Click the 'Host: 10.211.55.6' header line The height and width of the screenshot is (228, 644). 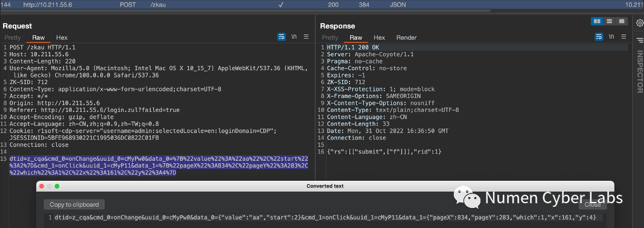[x=39, y=54]
